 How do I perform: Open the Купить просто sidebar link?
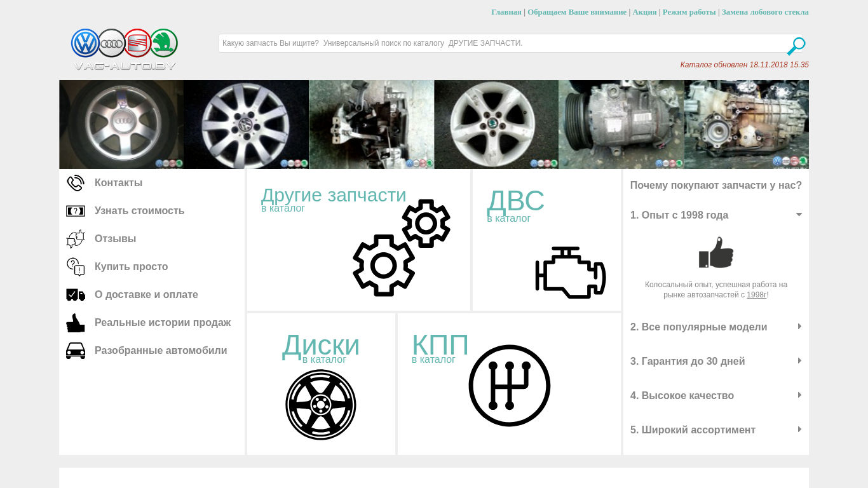click(131, 267)
